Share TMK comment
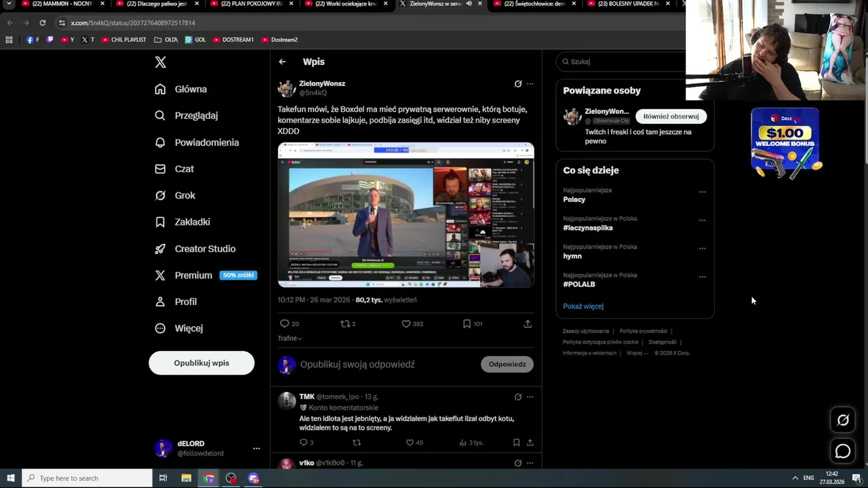This screenshot has width=868, height=488. [x=530, y=443]
